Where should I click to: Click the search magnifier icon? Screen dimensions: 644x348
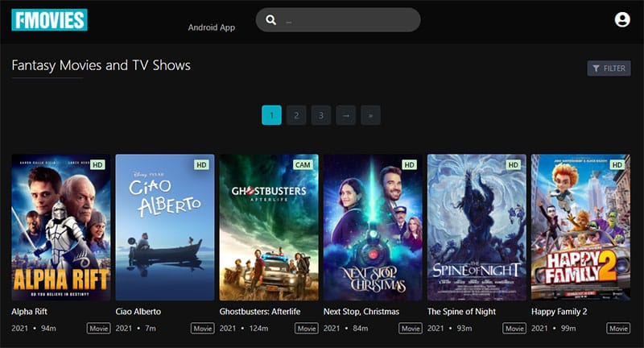[x=270, y=19]
